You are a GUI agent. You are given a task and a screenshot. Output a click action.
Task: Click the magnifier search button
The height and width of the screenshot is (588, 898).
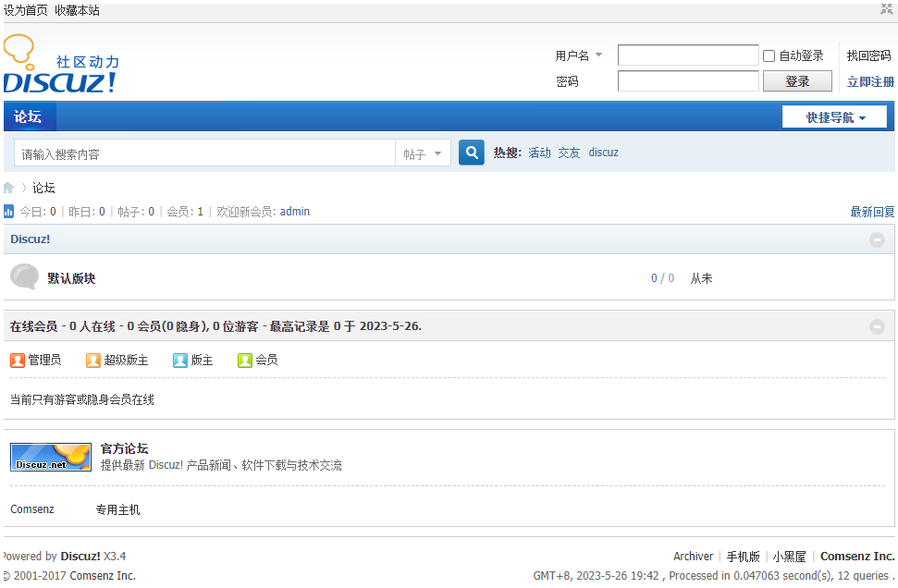[472, 153]
